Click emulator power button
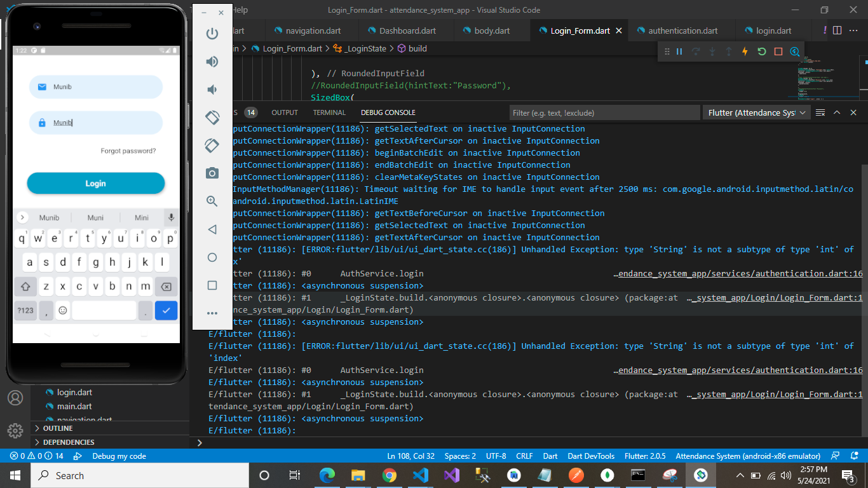 click(212, 34)
